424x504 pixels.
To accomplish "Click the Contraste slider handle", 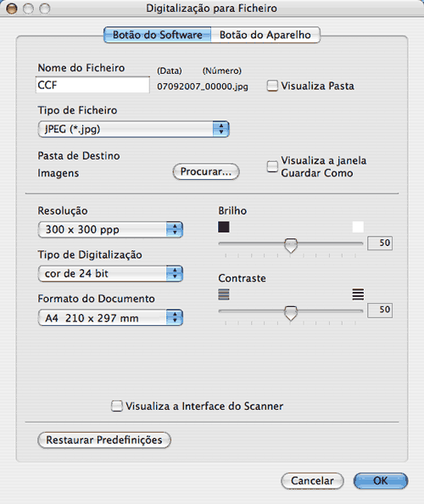I will [291, 313].
